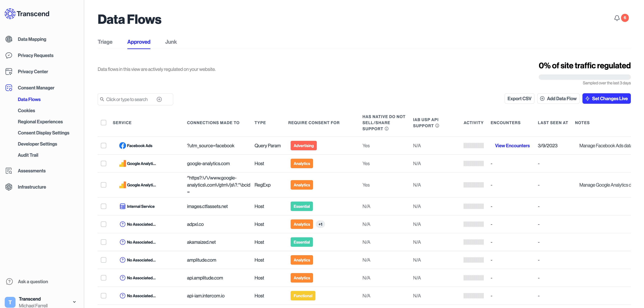Click the Privacy Requests chat icon
Viewport: 644px width, 308px height.
[9, 55]
